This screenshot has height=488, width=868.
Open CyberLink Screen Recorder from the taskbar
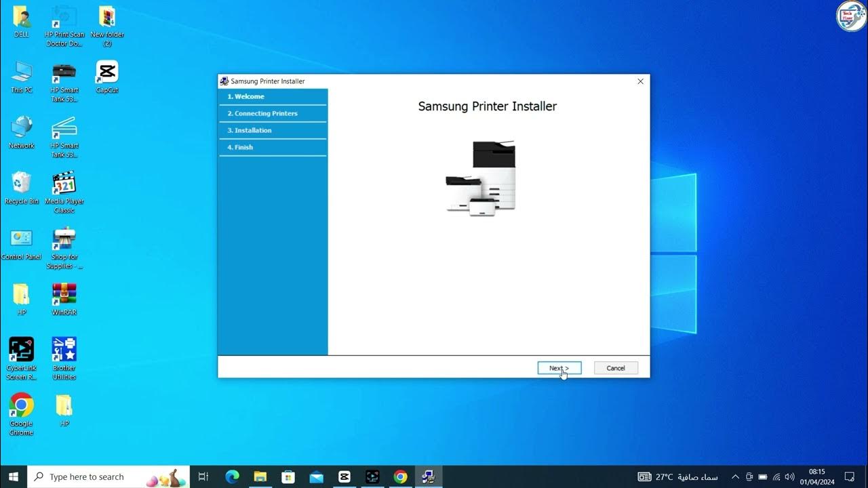tap(372, 477)
